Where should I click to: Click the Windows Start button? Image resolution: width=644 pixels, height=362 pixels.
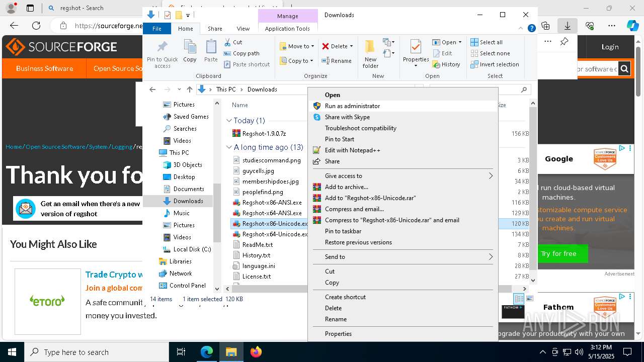(12, 352)
